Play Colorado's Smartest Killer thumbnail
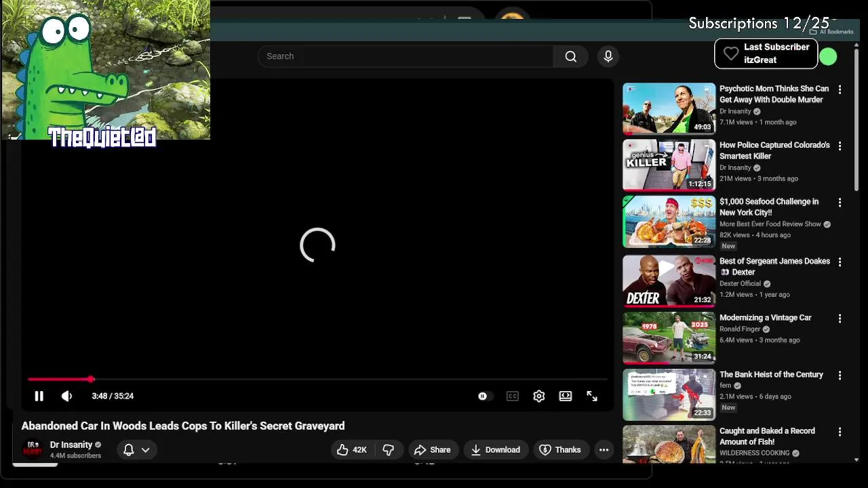868x488 pixels. pyautogui.click(x=669, y=165)
